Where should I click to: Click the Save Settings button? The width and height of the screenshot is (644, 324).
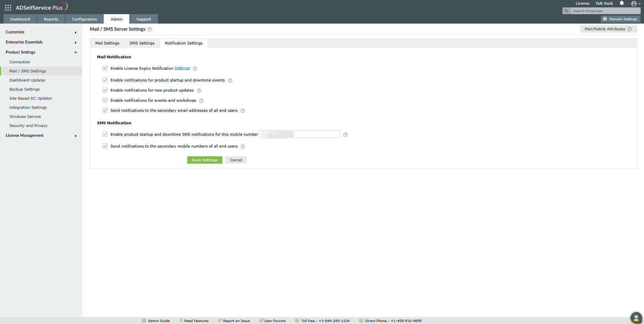(x=204, y=160)
